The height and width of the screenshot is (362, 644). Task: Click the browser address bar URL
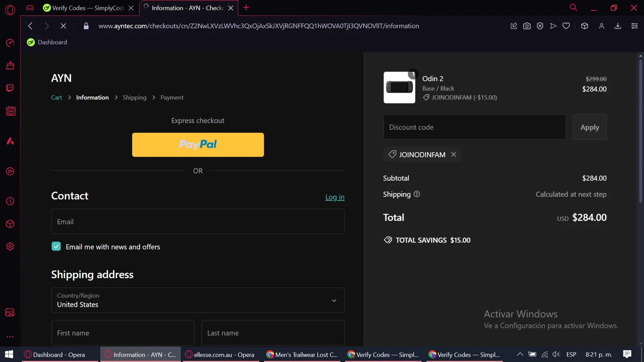pyautogui.click(x=258, y=26)
